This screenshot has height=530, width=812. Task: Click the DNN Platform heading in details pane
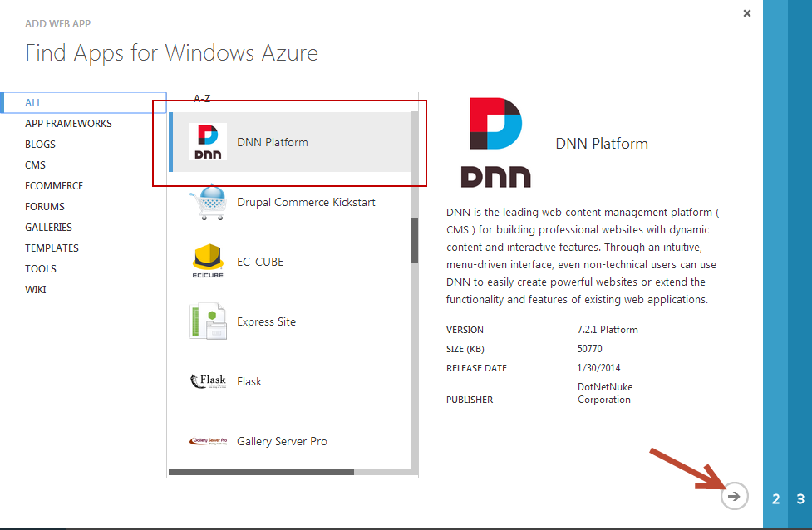click(x=602, y=144)
